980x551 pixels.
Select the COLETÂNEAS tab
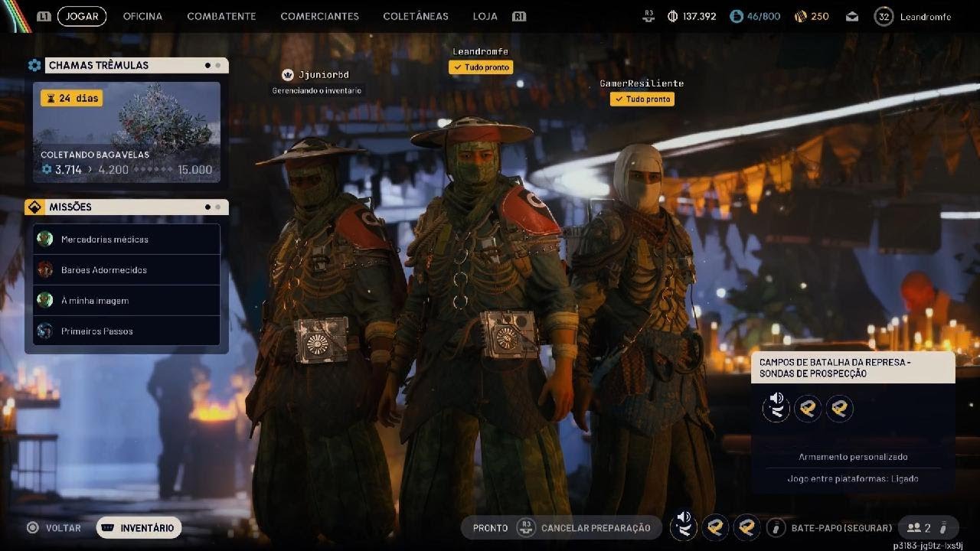point(416,16)
